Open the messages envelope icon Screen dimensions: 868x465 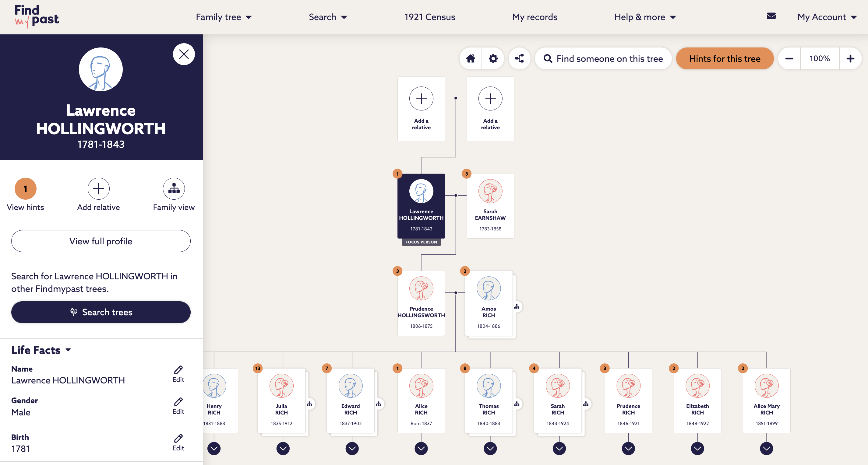pos(771,16)
